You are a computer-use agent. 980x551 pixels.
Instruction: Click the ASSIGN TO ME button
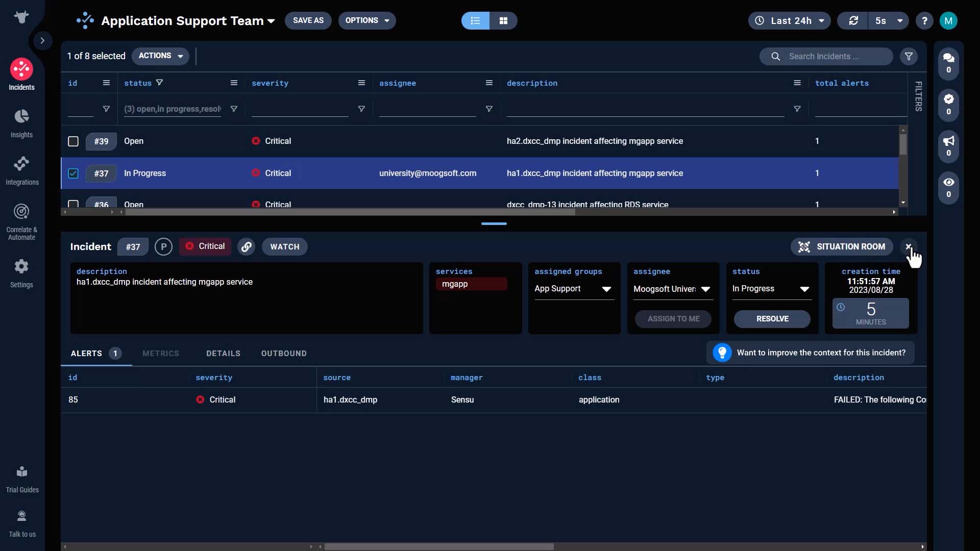(x=673, y=318)
